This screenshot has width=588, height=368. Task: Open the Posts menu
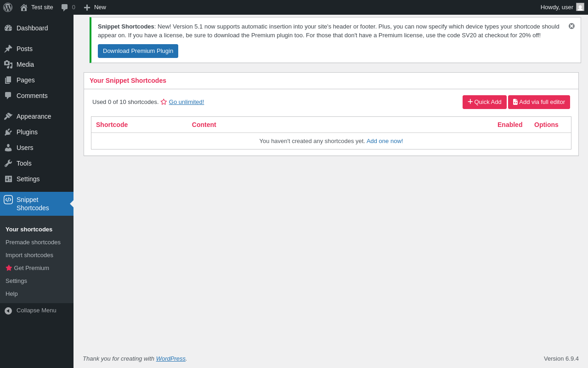[x=37, y=49]
